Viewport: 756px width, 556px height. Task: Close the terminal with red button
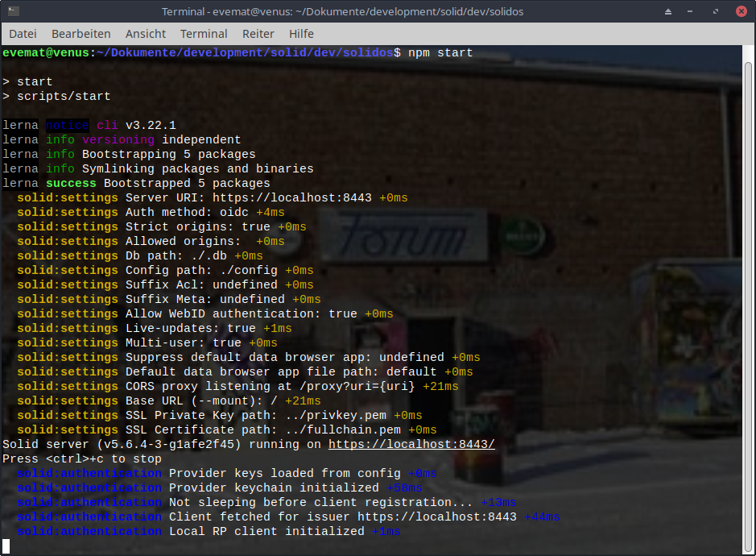click(x=738, y=12)
